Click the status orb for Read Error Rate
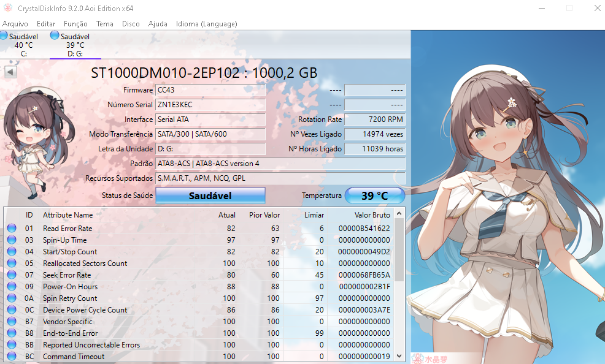The height and width of the screenshot is (364, 605). tap(12, 228)
